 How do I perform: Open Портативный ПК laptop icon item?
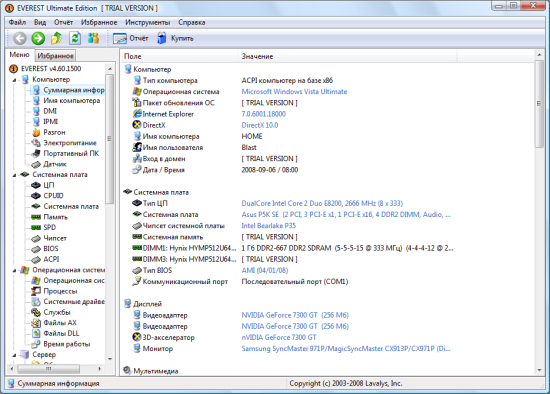(65, 153)
